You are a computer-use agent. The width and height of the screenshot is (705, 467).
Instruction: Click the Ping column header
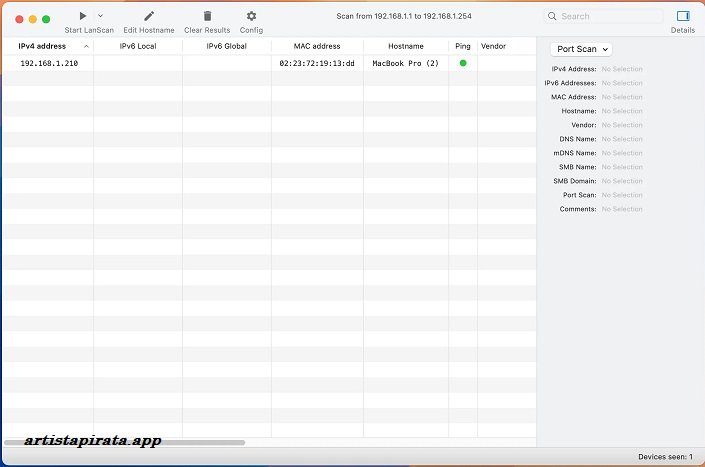(462, 46)
